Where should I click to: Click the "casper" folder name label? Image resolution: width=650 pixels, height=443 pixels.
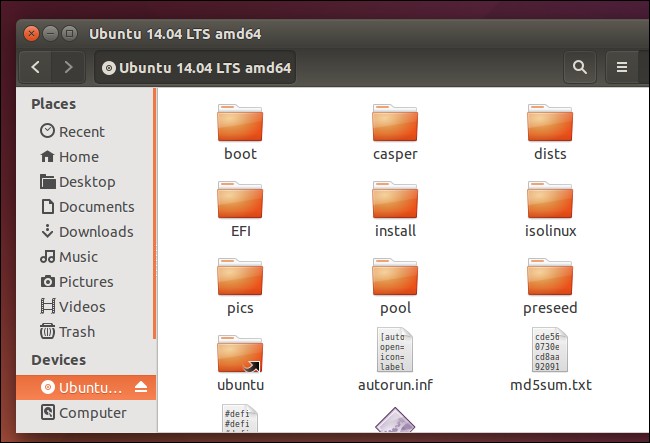(x=395, y=154)
